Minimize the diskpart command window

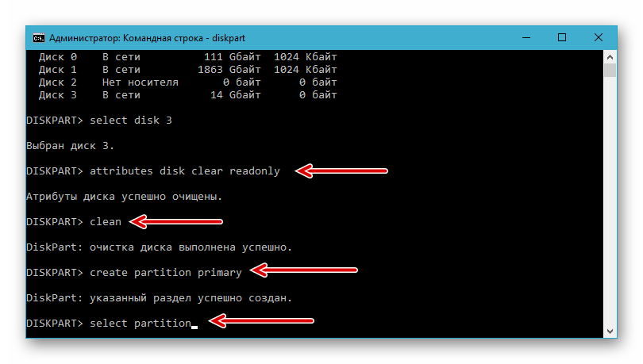(526, 38)
